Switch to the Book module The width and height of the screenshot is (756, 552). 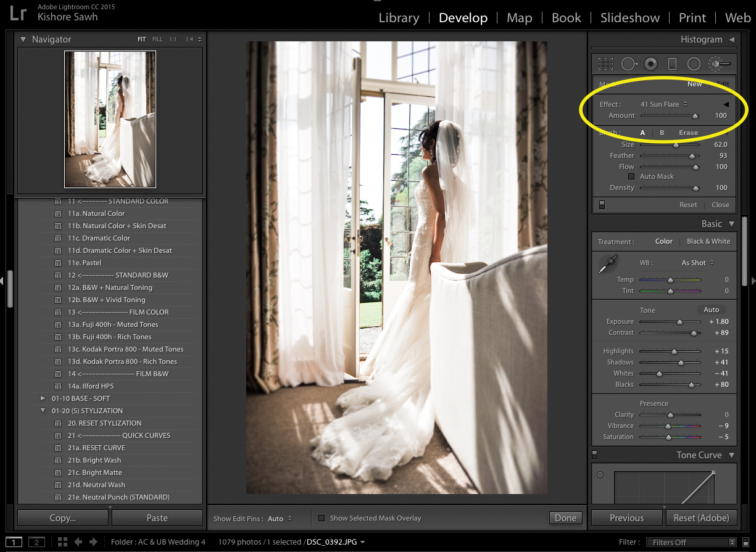566,18
